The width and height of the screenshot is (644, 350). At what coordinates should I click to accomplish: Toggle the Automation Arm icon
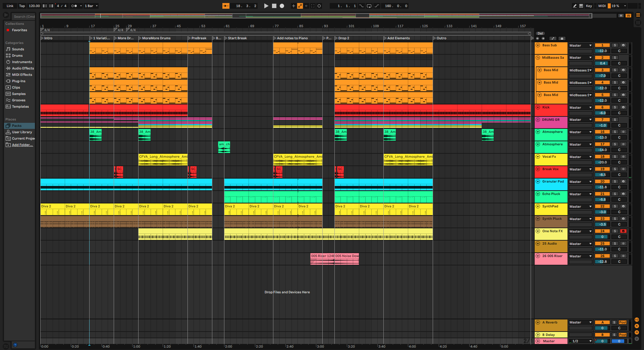coord(300,6)
